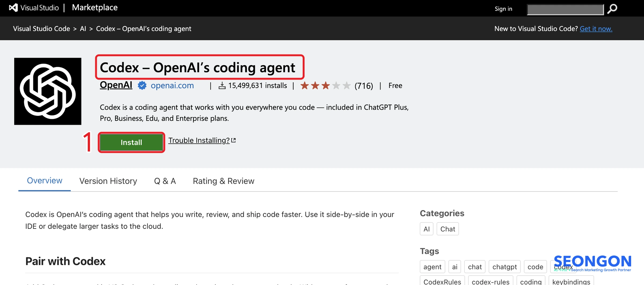Click the 'chat' tag

[x=475, y=267]
